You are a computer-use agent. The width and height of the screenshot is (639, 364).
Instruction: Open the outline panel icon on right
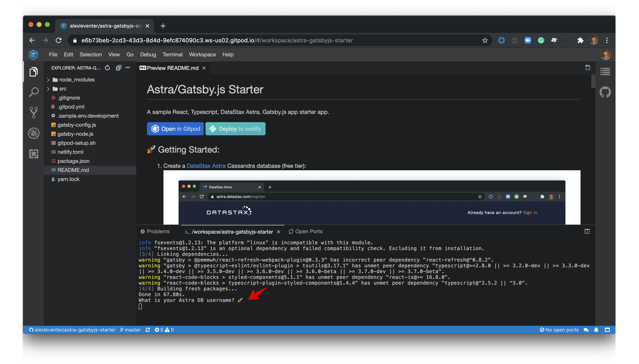605,72
